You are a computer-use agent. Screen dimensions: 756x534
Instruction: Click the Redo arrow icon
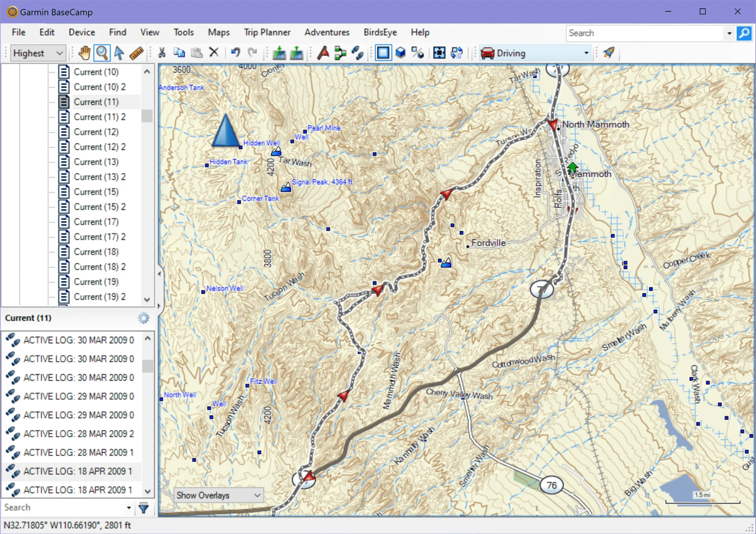252,52
